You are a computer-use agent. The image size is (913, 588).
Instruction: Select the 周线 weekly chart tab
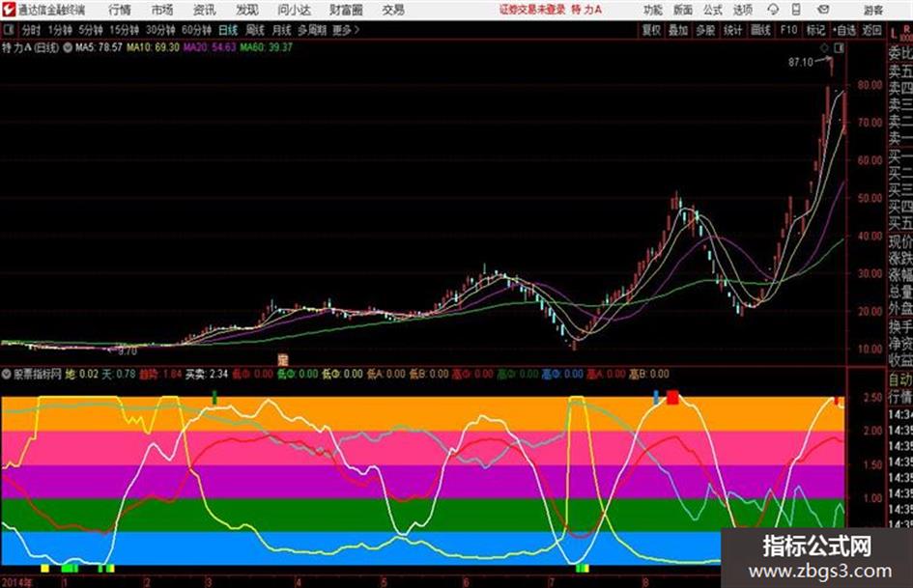255,30
